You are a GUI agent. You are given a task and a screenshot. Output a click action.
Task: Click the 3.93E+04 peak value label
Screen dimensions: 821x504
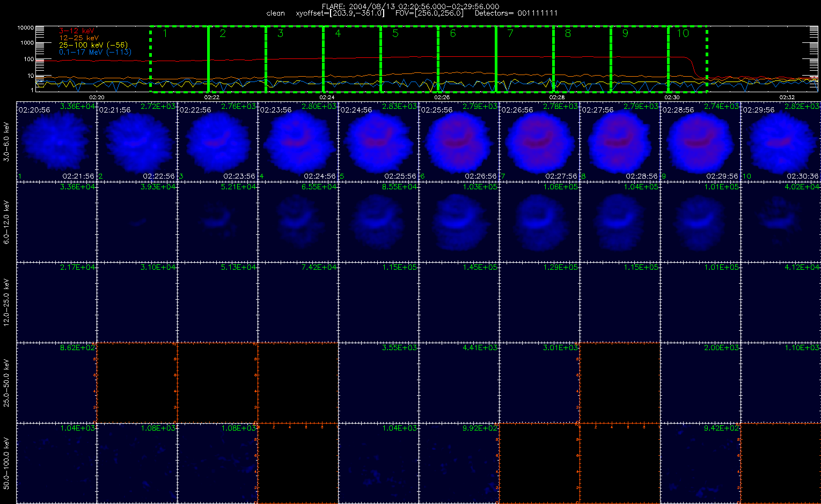point(158,187)
